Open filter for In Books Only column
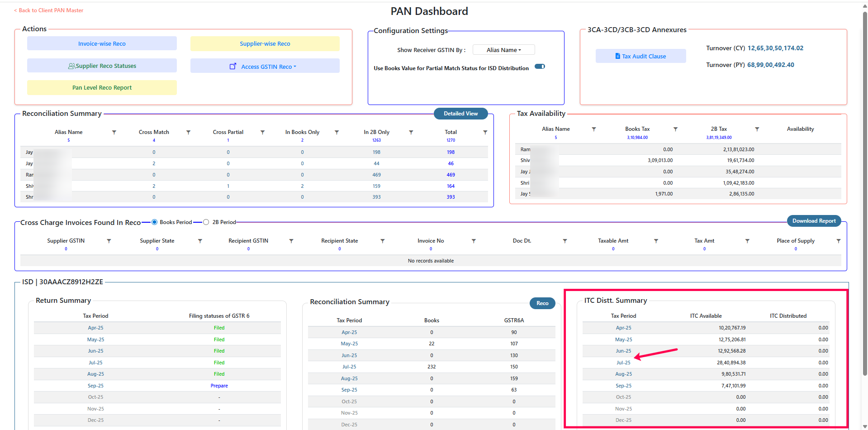This screenshot has height=430, width=868. pyautogui.click(x=337, y=132)
